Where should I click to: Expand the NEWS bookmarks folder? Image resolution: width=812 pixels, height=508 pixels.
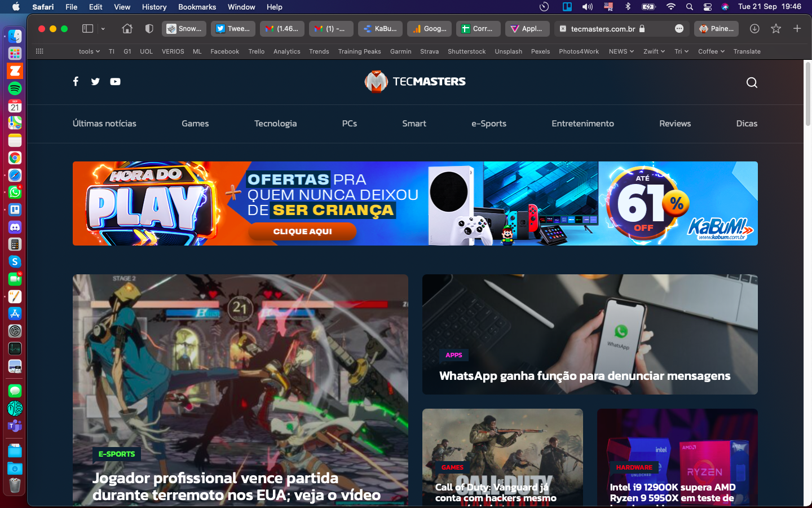(x=621, y=51)
